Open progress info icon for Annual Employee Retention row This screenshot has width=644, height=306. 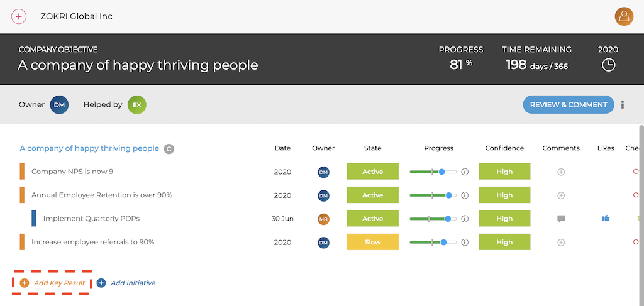pos(465,195)
